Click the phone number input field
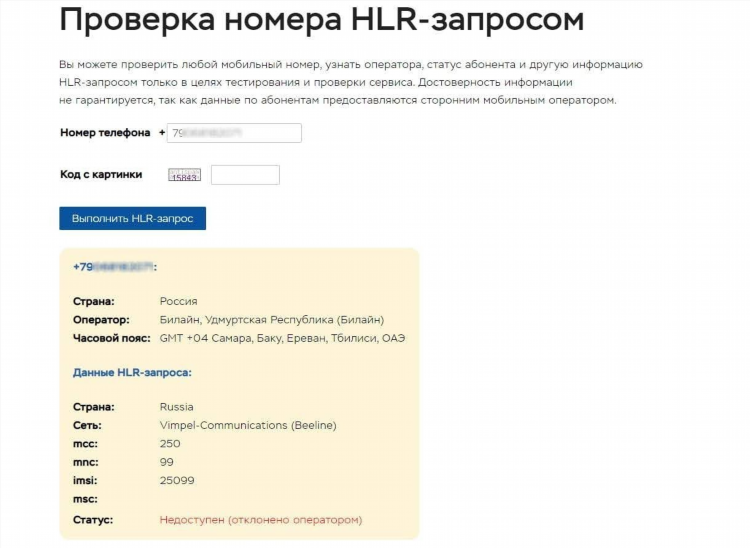The width and height of the screenshot is (750, 548). click(234, 133)
